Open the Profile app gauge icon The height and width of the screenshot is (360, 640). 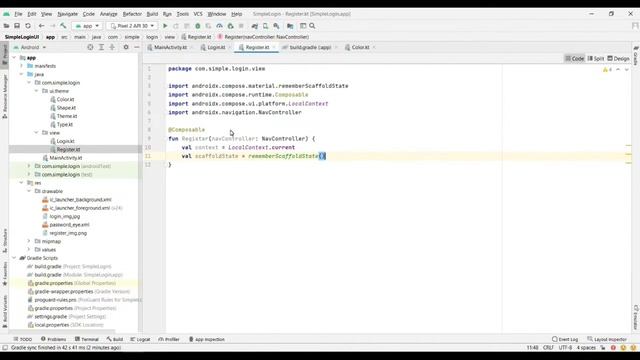[x=219, y=26]
